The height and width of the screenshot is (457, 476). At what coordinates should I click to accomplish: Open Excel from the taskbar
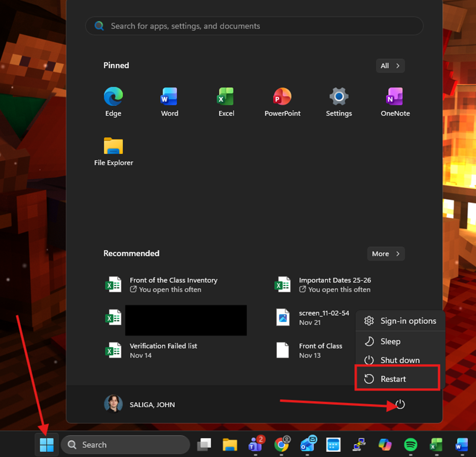(436, 445)
